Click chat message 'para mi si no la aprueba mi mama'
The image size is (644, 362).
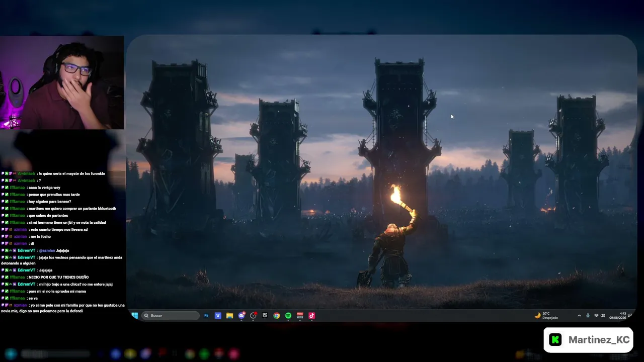point(57,291)
